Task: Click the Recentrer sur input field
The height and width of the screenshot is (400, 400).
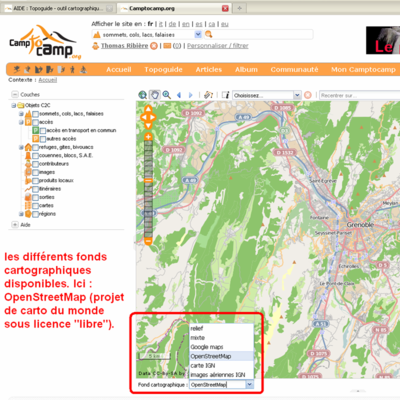Action: (x=360, y=95)
